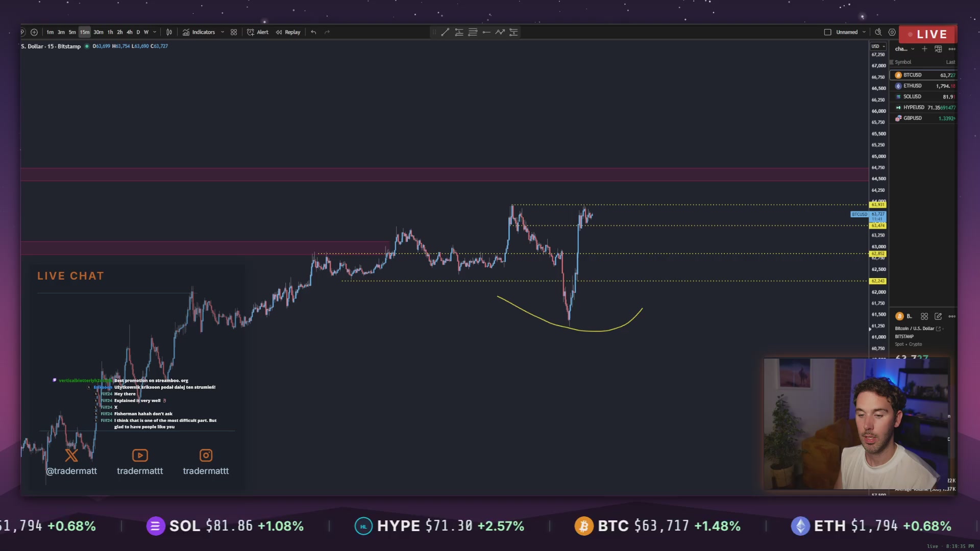Sort watchlist by Symbol column header
The width and height of the screenshot is (980, 551).
pos(903,62)
